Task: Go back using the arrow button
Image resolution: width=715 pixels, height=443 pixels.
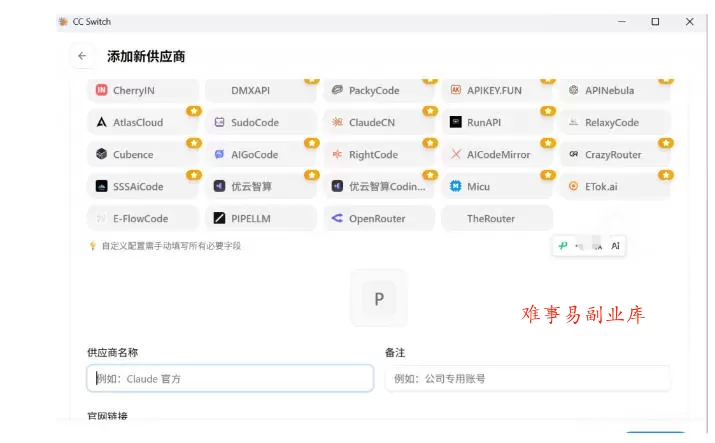Action: [x=82, y=56]
